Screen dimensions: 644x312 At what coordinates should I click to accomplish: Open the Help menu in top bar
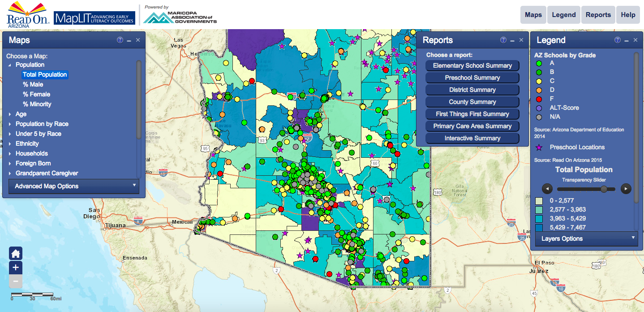coord(628,15)
